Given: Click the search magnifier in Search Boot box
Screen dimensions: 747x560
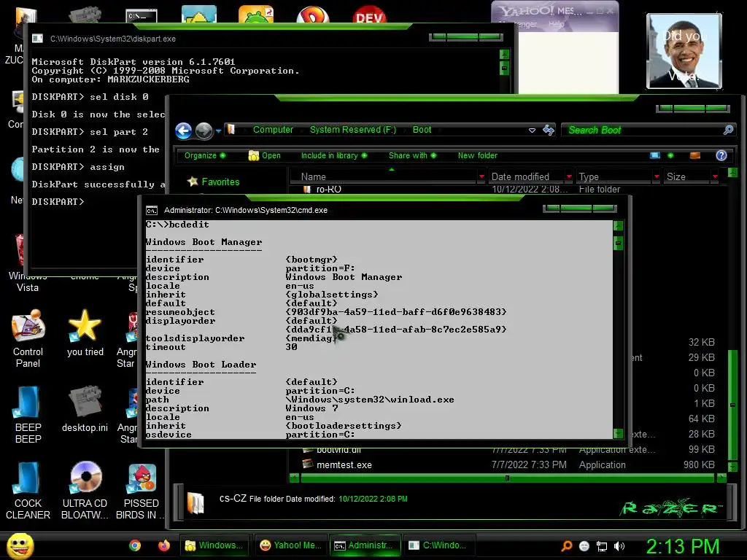Looking at the screenshot, I should [x=729, y=130].
